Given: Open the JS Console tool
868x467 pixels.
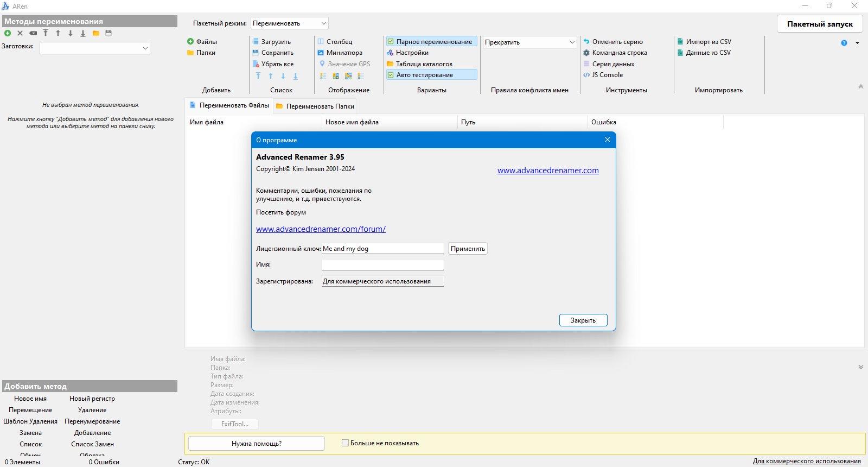Looking at the screenshot, I should pyautogui.click(x=603, y=75).
